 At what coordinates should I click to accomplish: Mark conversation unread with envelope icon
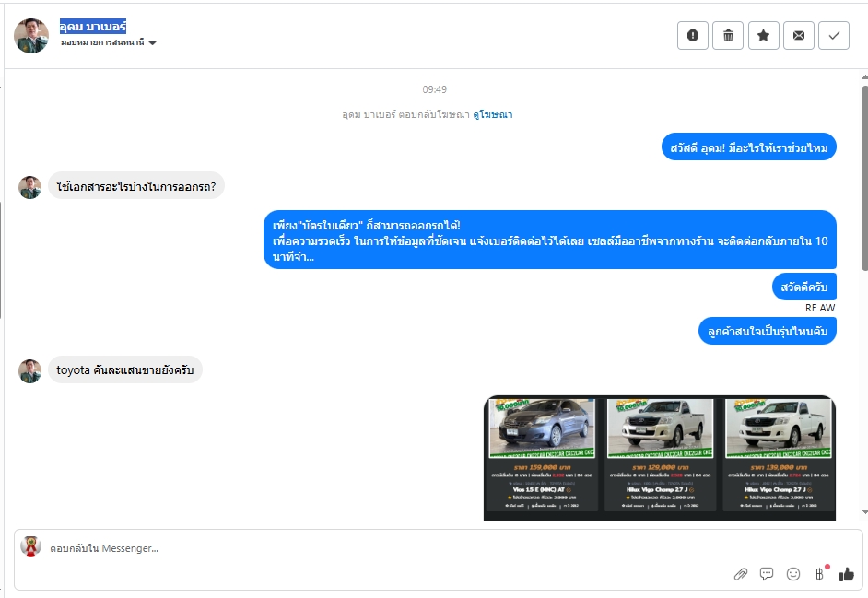[799, 35]
